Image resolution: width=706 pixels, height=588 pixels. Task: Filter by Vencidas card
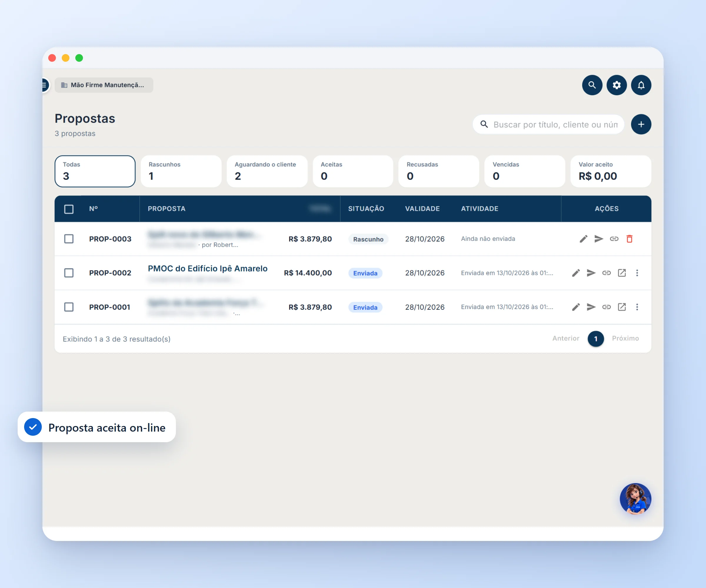(x=525, y=171)
